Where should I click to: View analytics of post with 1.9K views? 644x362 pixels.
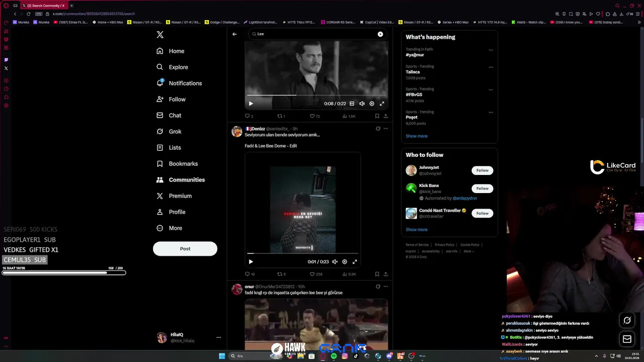349,116
